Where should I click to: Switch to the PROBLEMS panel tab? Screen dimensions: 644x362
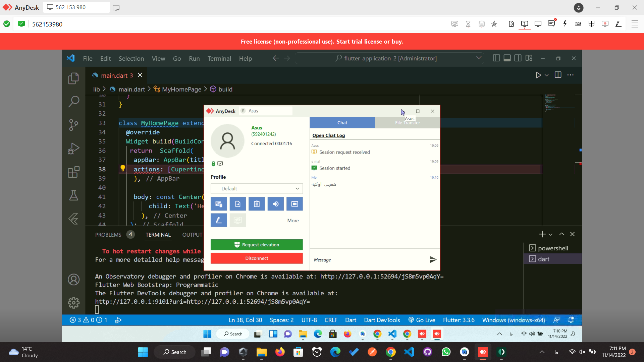[108, 235]
